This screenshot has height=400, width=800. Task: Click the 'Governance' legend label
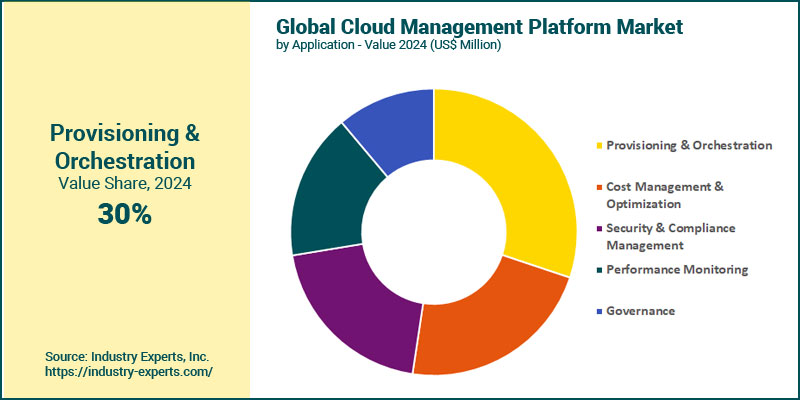pyautogui.click(x=640, y=311)
